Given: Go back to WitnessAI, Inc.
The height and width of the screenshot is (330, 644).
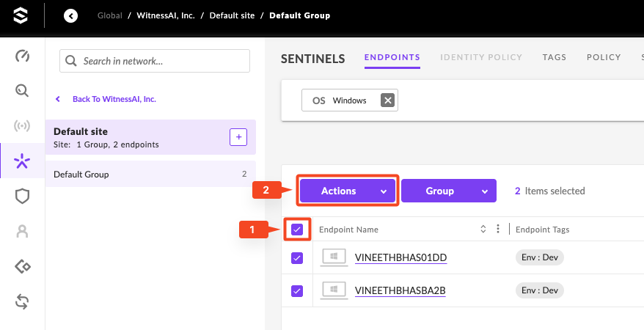Looking at the screenshot, I should pyautogui.click(x=114, y=99).
